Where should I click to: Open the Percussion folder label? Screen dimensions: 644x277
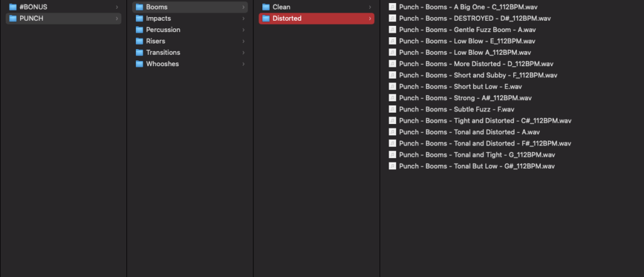163,30
